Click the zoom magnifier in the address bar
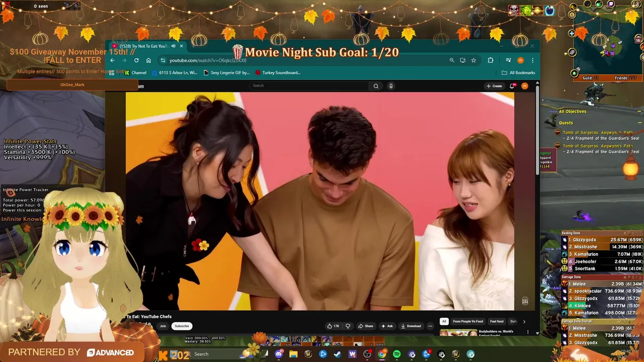 coord(452,60)
